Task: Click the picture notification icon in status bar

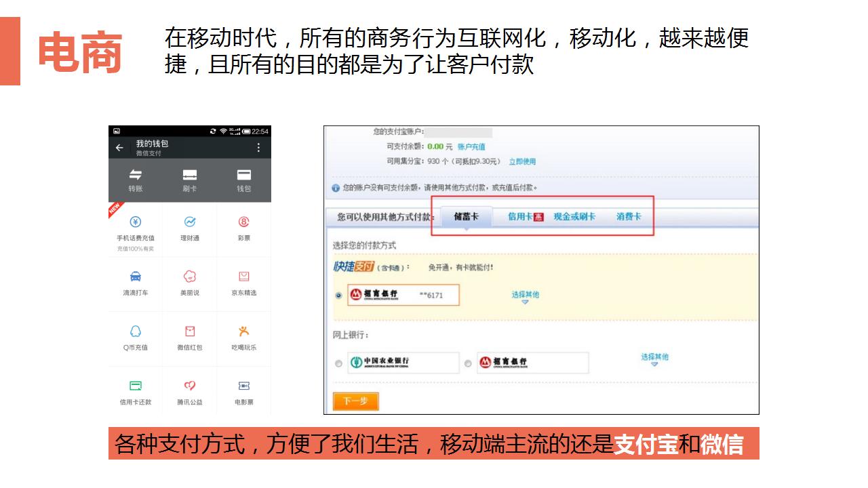Action: coord(117,131)
